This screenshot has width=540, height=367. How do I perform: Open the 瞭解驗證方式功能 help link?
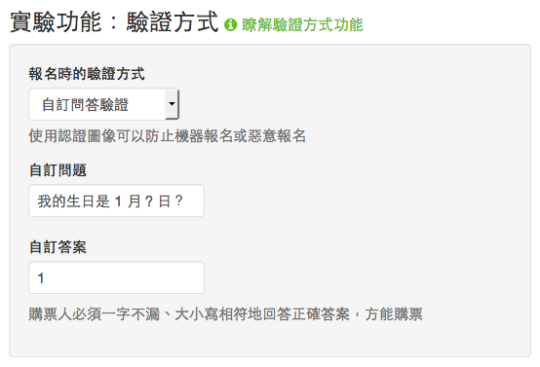pyautogui.click(x=302, y=25)
